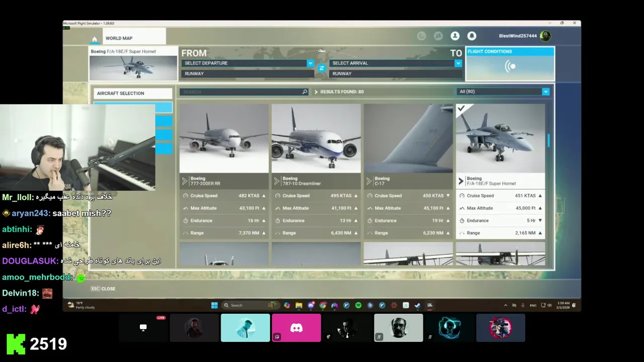Select the Boeing C-17 thumbnail

pos(408,138)
